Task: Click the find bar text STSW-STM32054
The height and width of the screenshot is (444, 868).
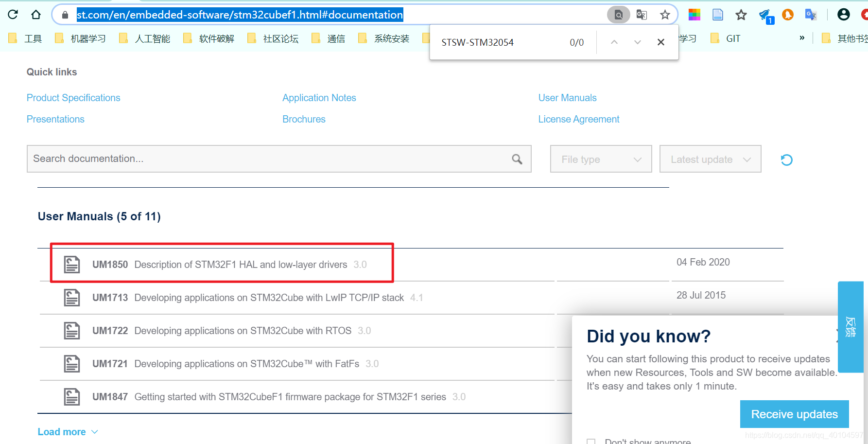Action: point(477,42)
